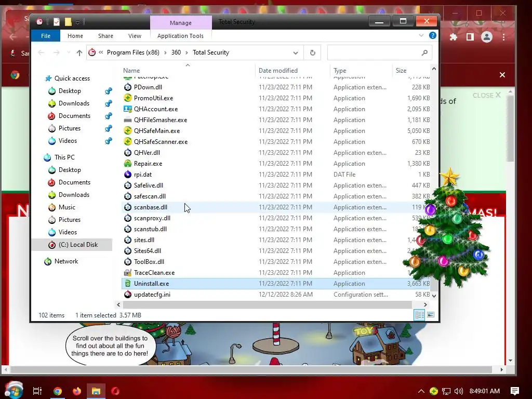This screenshot has height=399, width=532.
Task: Click the QHSafeMain.exe file icon
Action: click(128, 130)
